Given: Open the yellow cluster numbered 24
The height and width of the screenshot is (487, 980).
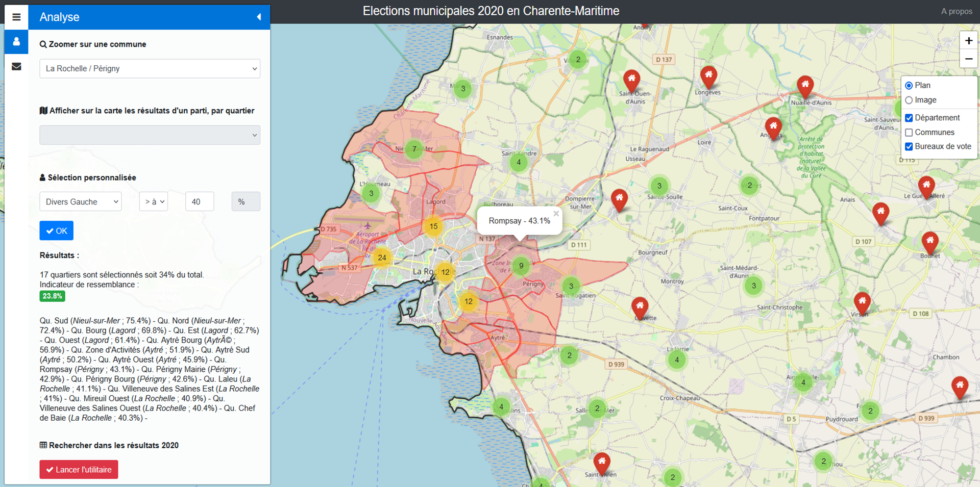Looking at the screenshot, I should point(382,258).
